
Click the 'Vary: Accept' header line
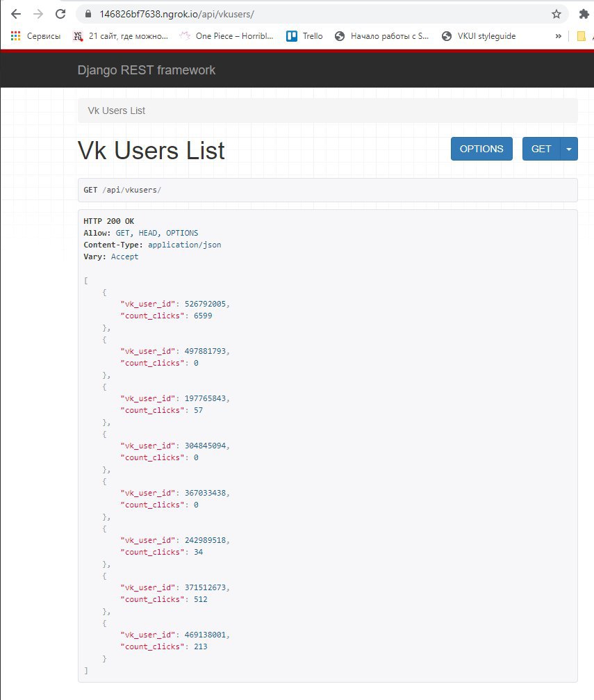[x=110, y=257]
